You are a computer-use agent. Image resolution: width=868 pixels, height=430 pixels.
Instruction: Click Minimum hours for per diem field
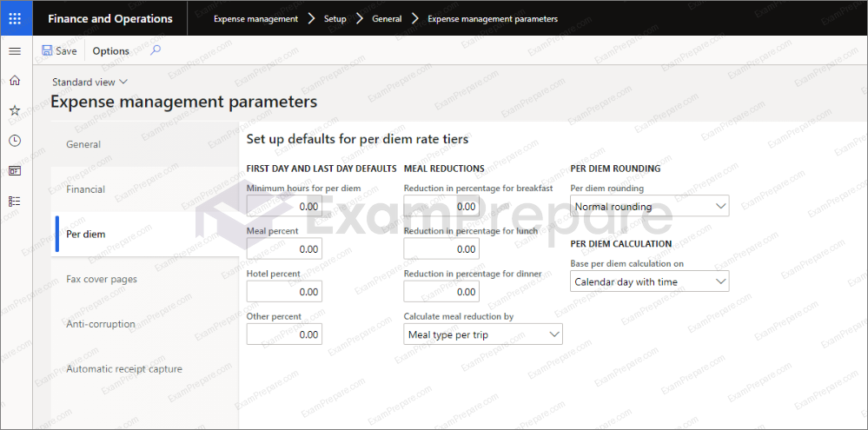click(284, 207)
